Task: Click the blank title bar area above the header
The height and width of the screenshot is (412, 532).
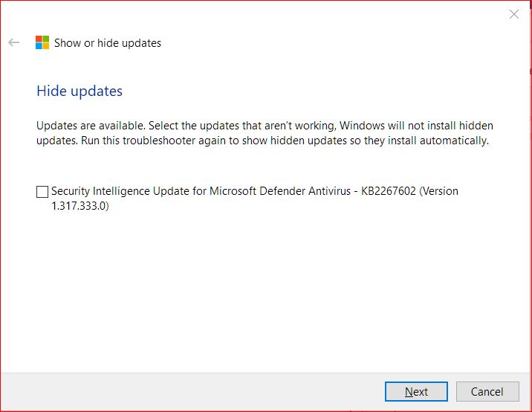Action: (260, 13)
